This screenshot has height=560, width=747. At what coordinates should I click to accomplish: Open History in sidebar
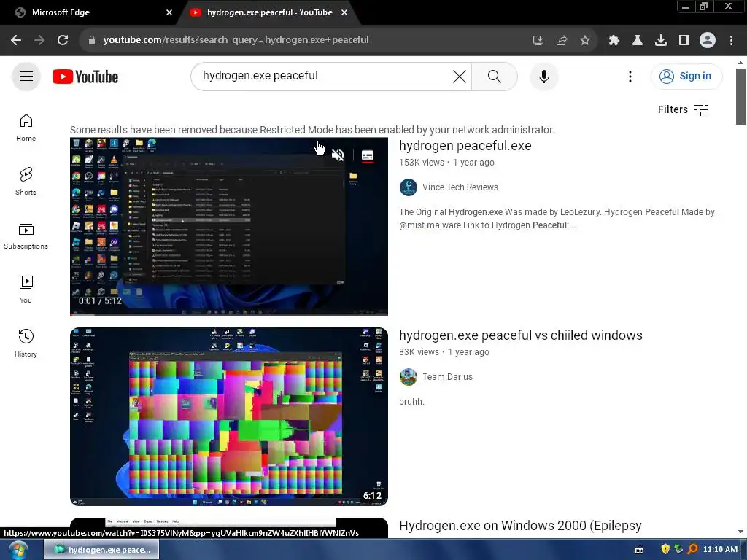[26, 343]
